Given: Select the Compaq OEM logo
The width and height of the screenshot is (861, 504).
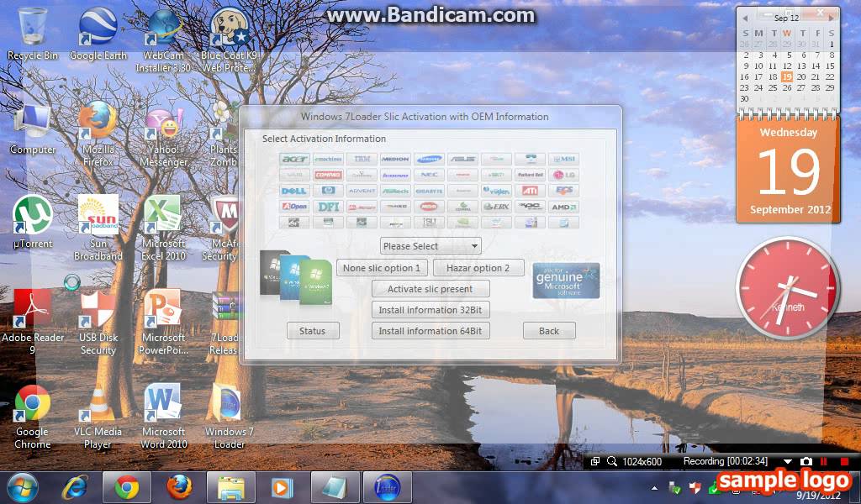Looking at the screenshot, I should pos(329,175).
